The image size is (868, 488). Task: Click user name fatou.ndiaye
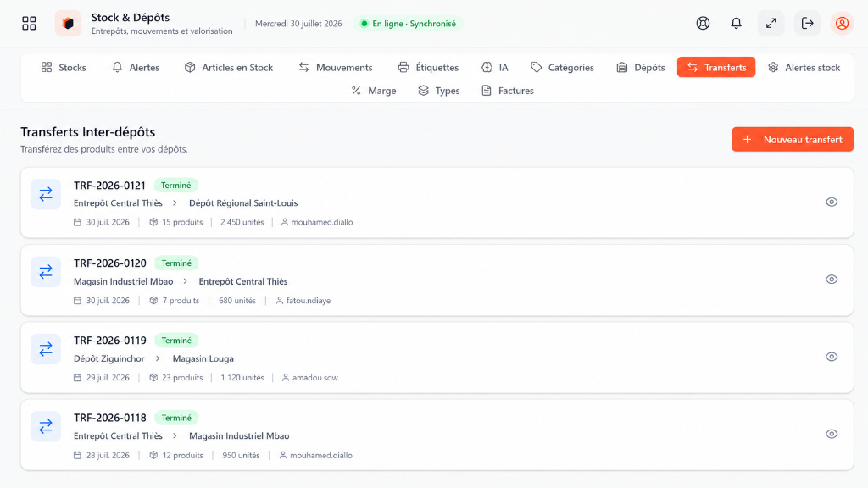click(309, 301)
